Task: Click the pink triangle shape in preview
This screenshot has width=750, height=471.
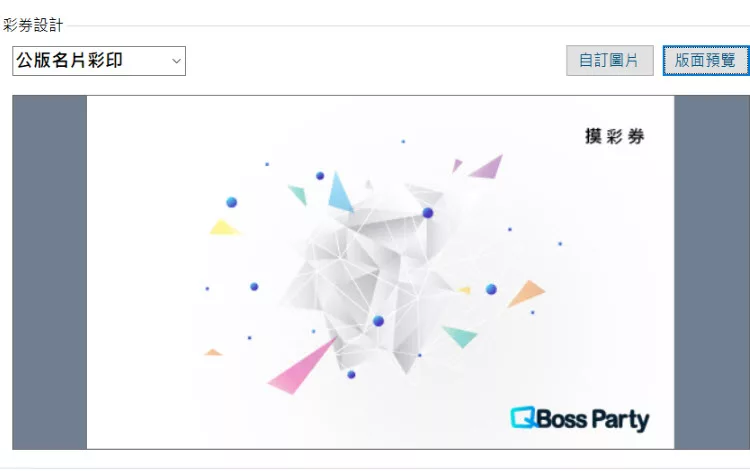Action: point(302,366)
